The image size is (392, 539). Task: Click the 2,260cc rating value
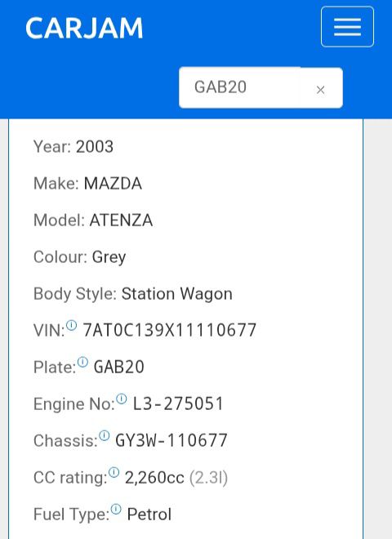click(154, 478)
